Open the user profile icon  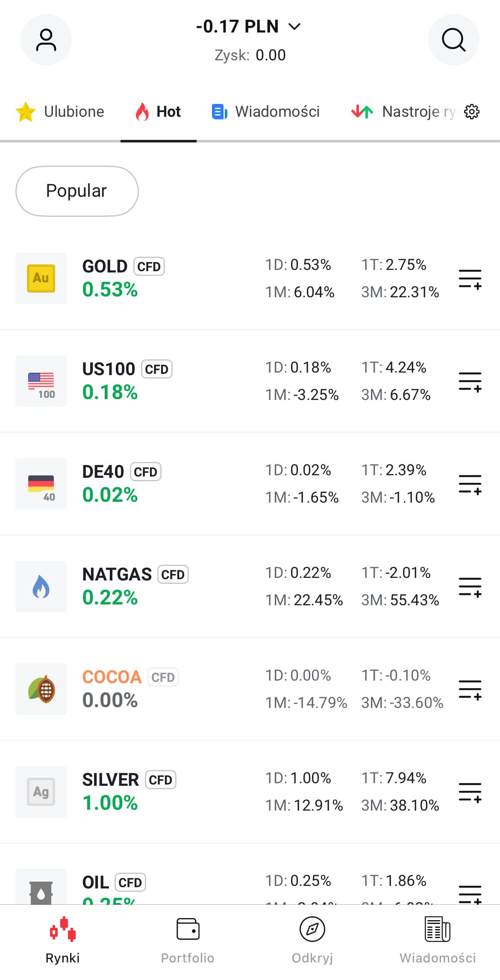pyautogui.click(x=46, y=40)
